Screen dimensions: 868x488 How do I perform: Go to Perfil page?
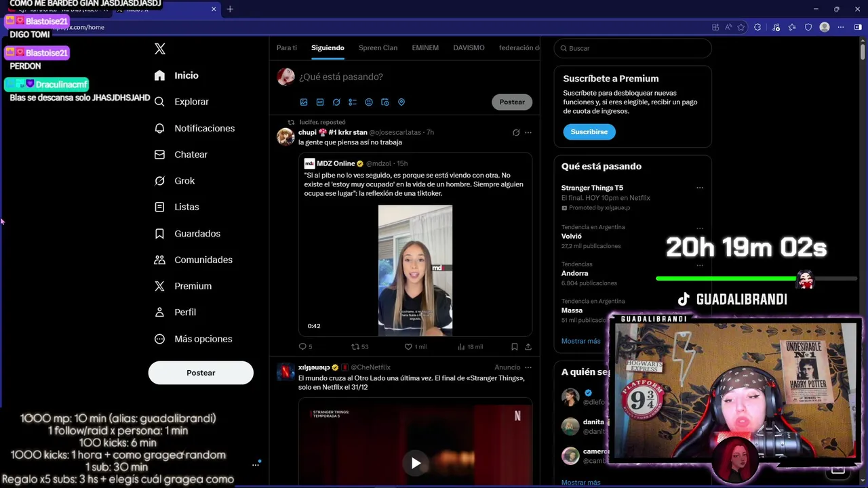coord(176,312)
